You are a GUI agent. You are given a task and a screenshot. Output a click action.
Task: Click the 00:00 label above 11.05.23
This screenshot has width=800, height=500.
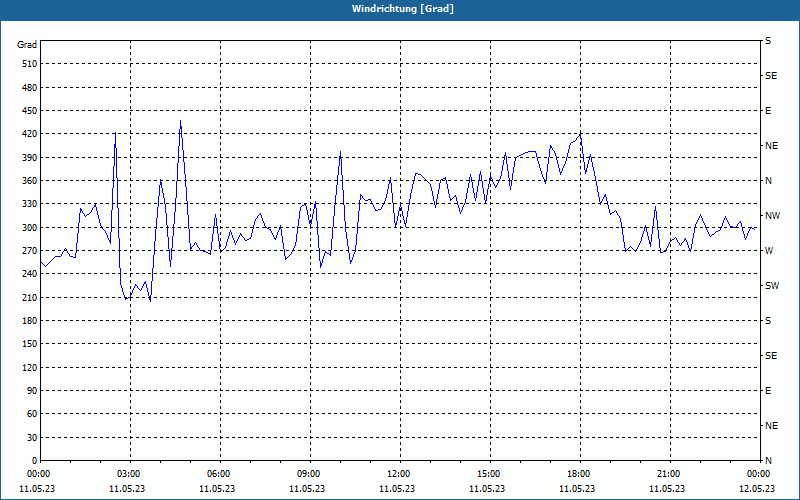[x=40, y=474]
